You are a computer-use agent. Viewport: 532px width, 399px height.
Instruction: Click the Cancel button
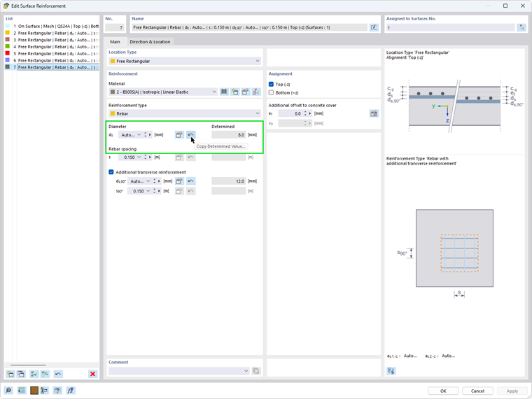[477, 391]
